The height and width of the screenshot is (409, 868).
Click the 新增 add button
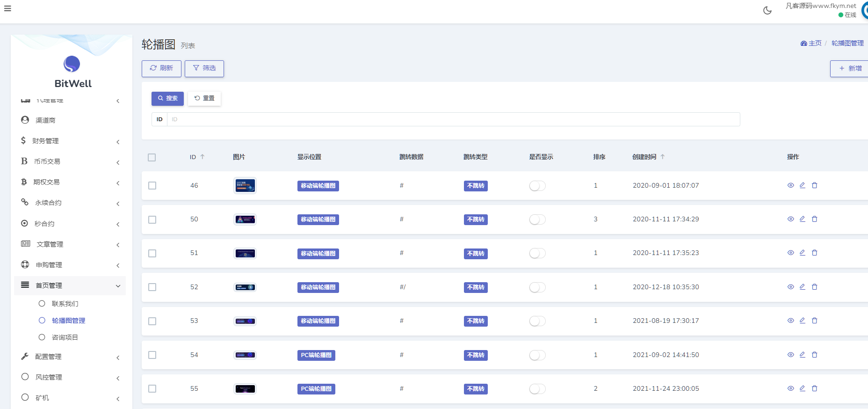(850, 68)
